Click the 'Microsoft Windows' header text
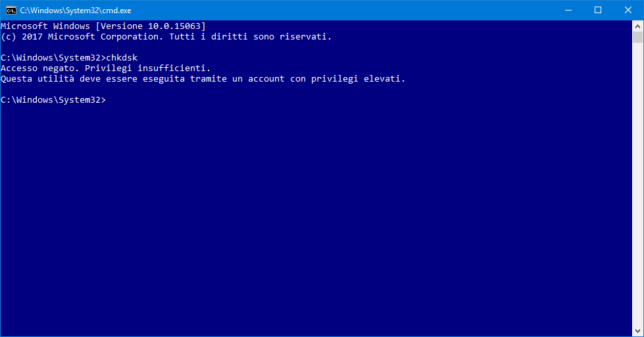The width and height of the screenshot is (644, 337). point(45,26)
